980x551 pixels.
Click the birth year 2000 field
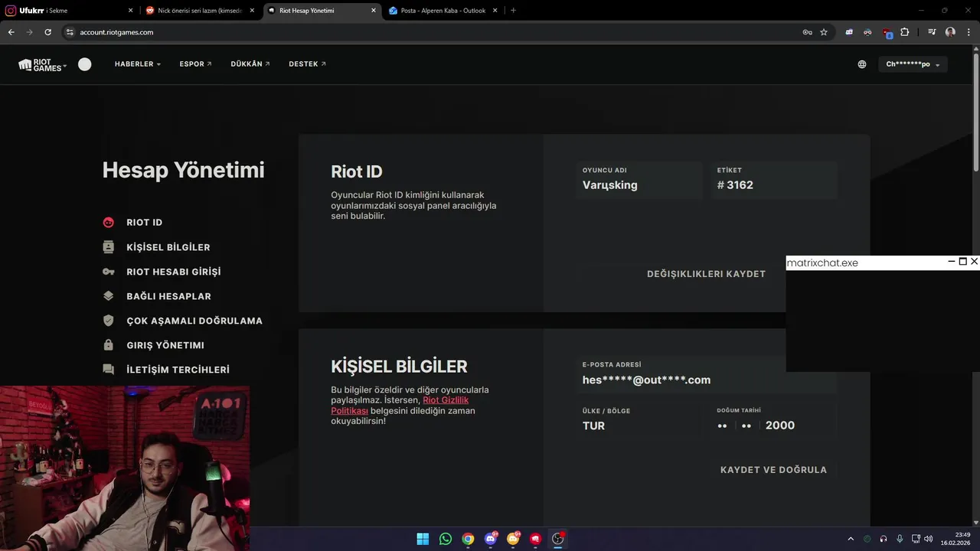point(780,425)
